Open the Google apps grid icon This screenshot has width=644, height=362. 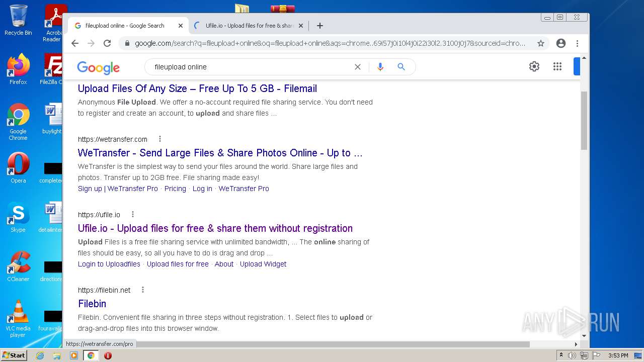pos(557,66)
